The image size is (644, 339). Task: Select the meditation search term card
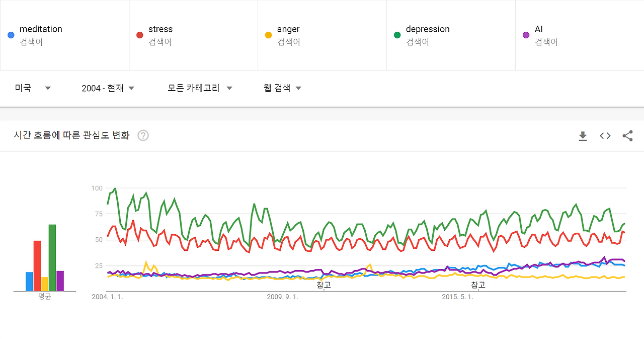[x=64, y=35]
